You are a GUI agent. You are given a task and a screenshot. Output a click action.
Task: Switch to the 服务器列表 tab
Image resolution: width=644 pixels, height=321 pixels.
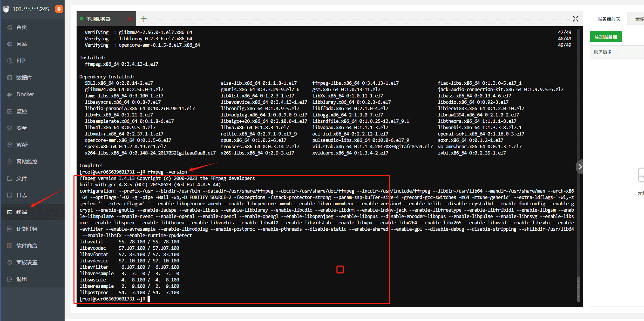(x=609, y=19)
